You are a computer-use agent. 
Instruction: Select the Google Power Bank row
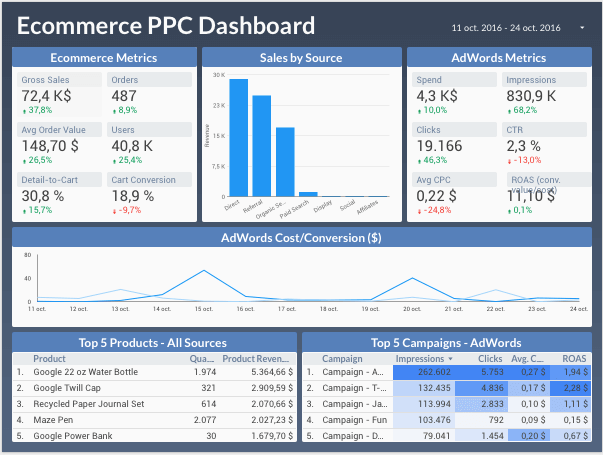(154, 435)
